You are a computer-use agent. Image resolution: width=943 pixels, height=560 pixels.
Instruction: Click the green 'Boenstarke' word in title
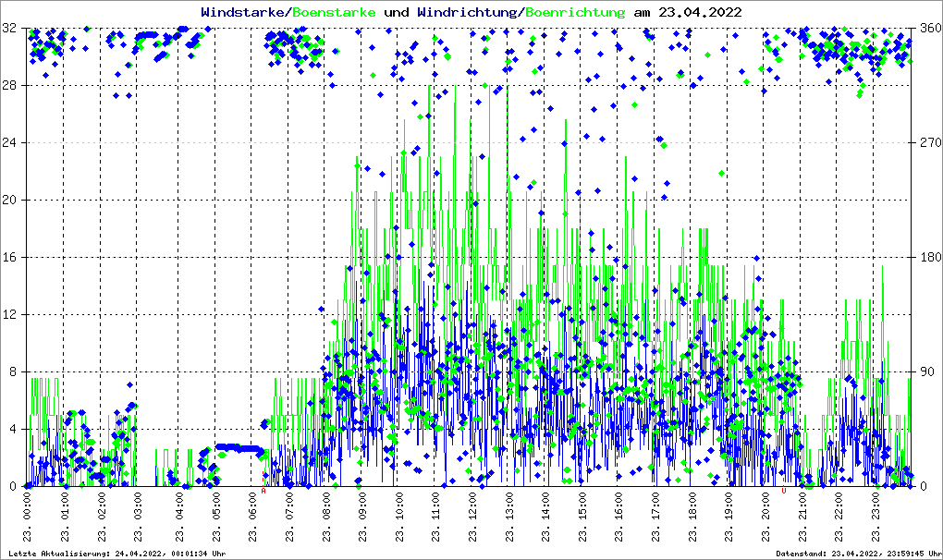click(x=334, y=12)
